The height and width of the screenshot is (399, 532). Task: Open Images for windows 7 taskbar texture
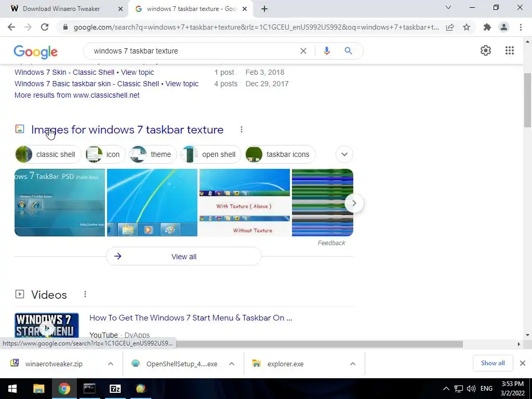127,129
